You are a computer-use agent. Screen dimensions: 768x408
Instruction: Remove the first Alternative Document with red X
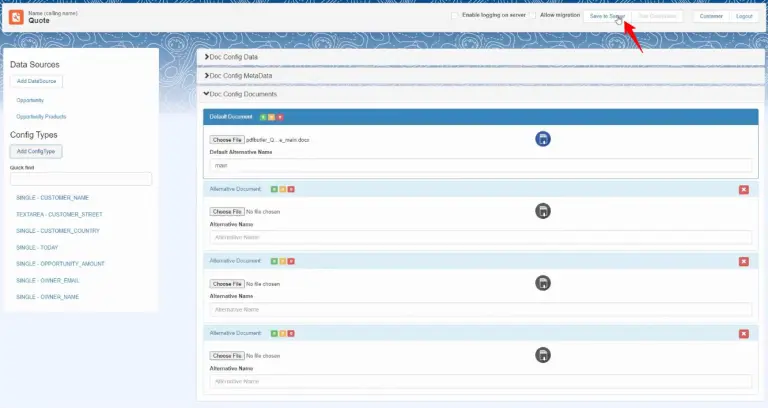click(744, 190)
